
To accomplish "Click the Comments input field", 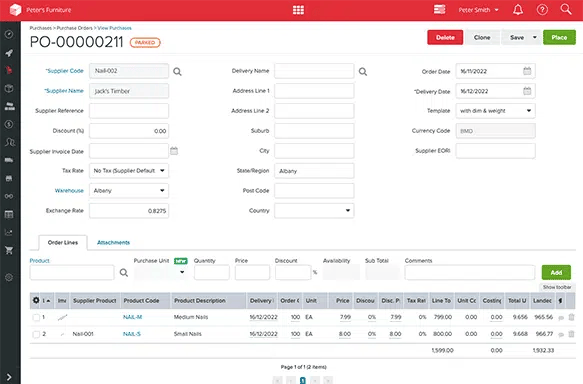I will [x=470, y=272].
